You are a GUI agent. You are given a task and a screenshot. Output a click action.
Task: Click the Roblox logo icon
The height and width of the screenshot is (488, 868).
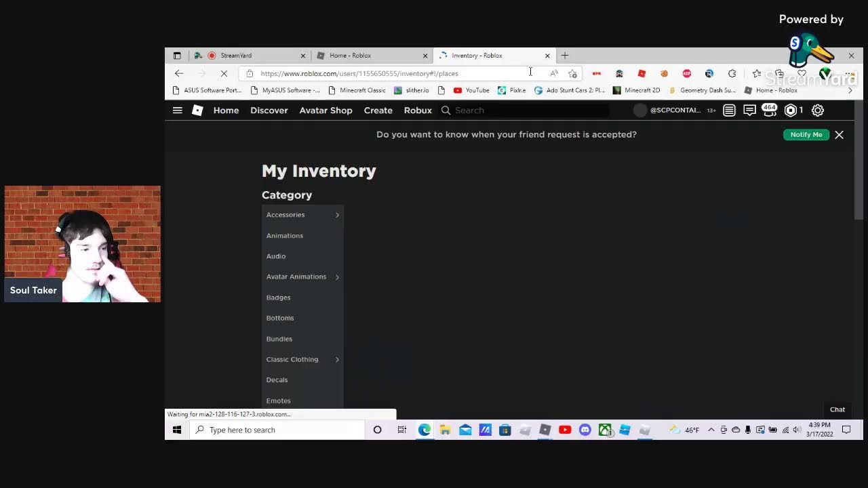coord(197,110)
